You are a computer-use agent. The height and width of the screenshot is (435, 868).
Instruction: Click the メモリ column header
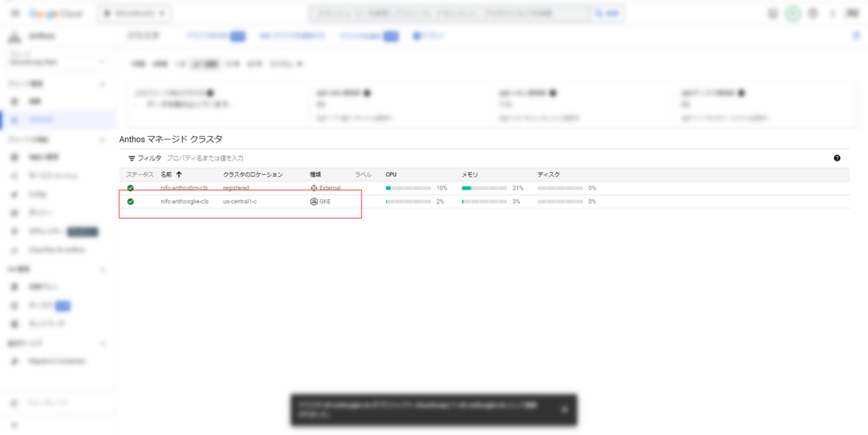[x=470, y=174]
